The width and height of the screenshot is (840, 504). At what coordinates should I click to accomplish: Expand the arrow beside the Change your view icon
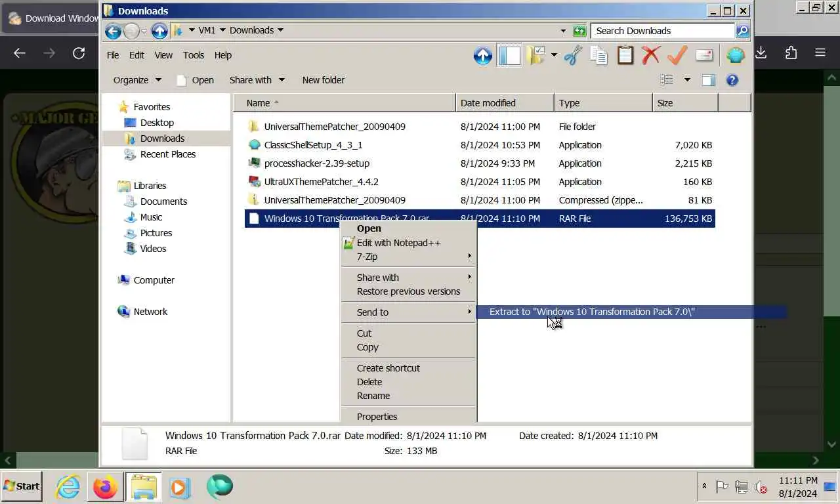coord(687,80)
